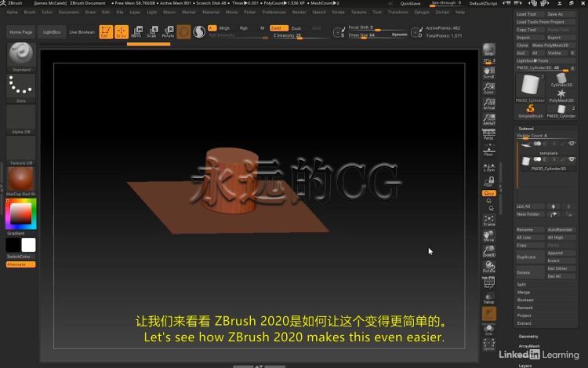Click the QuickSave button
The image size is (588, 368).
pos(410,3)
